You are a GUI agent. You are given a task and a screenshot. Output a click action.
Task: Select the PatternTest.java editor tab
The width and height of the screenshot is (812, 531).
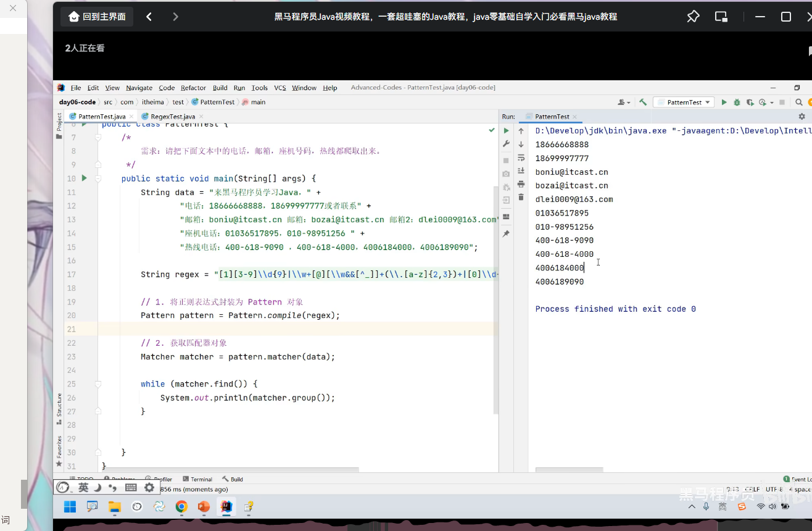click(x=101, y=116)
